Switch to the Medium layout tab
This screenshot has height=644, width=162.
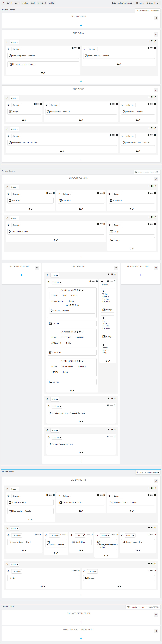click(x=25, y=3)
